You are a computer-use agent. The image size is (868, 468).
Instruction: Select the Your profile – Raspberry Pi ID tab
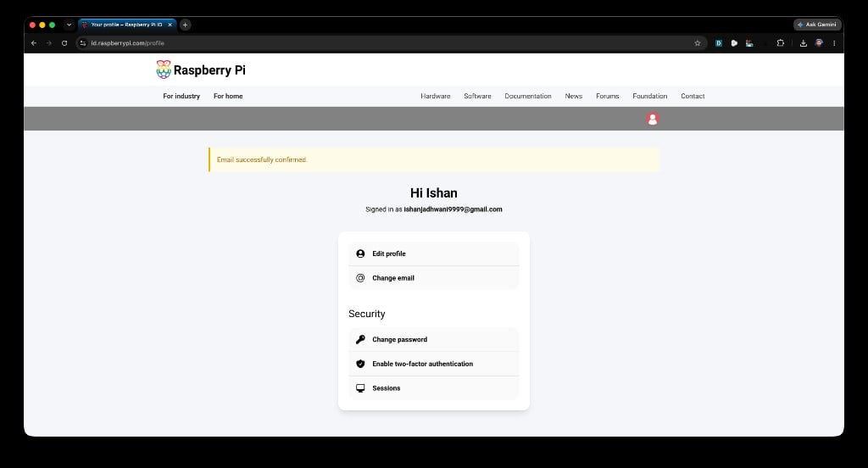pos(127,25)
